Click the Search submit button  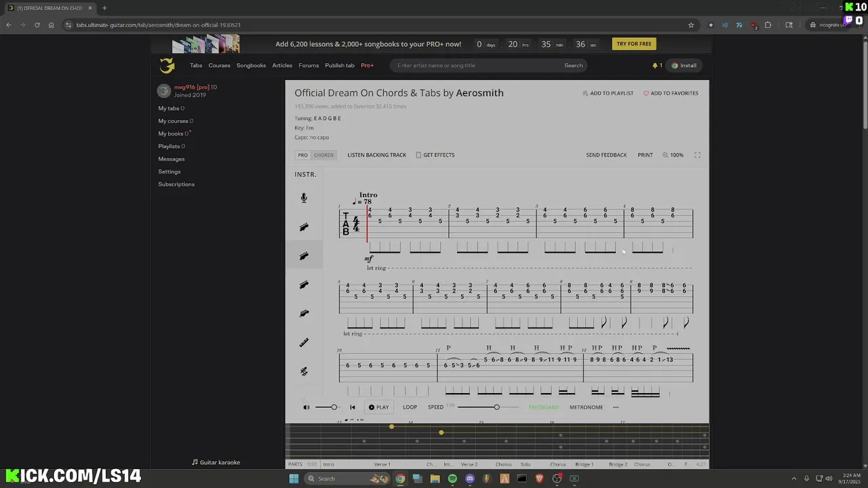click(x=574, y=66)
